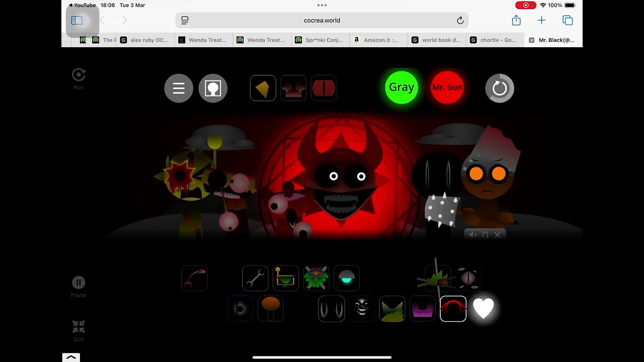Screen dimensions: 644x362
Task: Select the red split-circle bonus icon
Action: tap(324, 88)
